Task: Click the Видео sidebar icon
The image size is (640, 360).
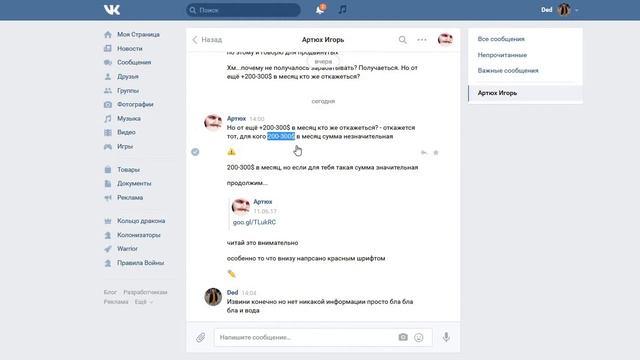Action: click(108, 132)
